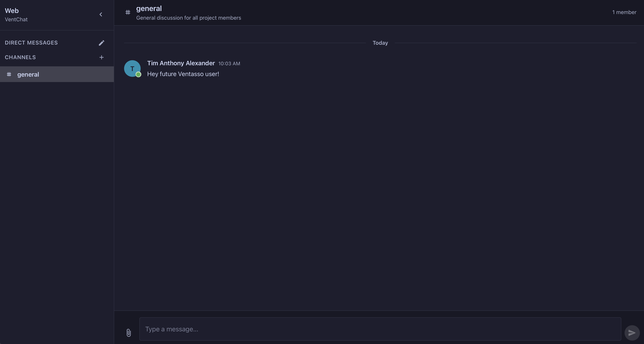
Task: Open Tim Anthony Alexander's profile name
Action: (x=181, y=63)
